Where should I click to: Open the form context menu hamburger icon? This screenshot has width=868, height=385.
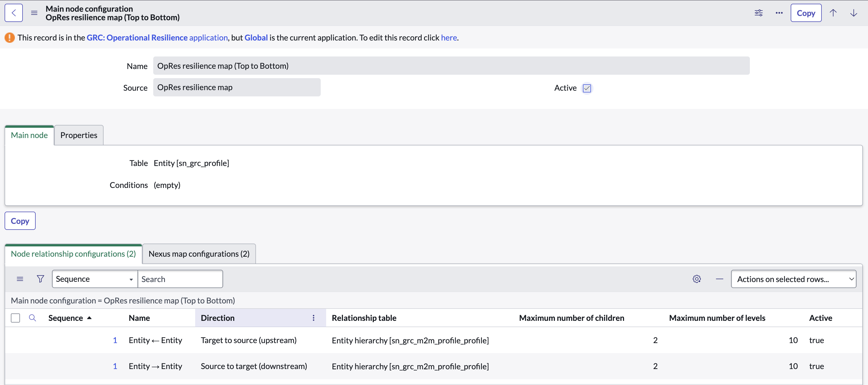click(x=34, y=13)
